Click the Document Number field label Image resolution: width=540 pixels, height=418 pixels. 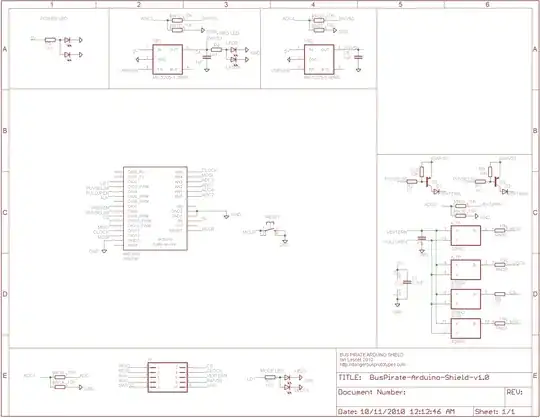(372, 392)
